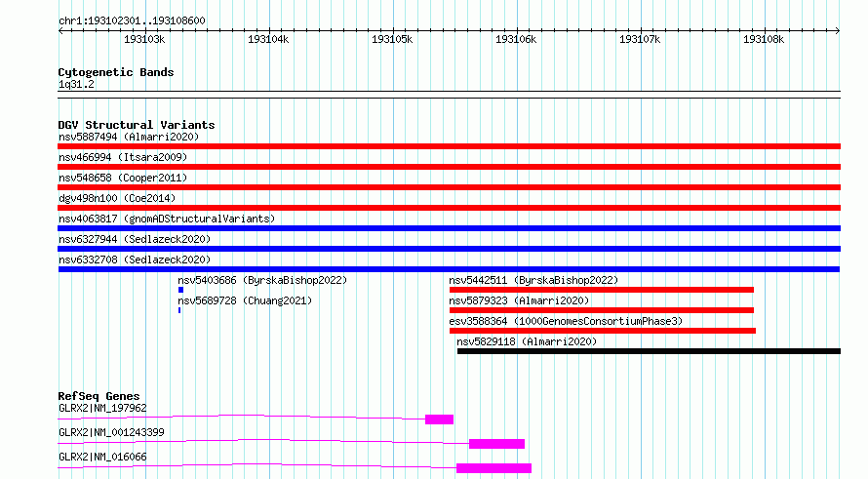
Task: Select the tiny blue nsv5689728 variant marker
Action: tap(179, 310)
